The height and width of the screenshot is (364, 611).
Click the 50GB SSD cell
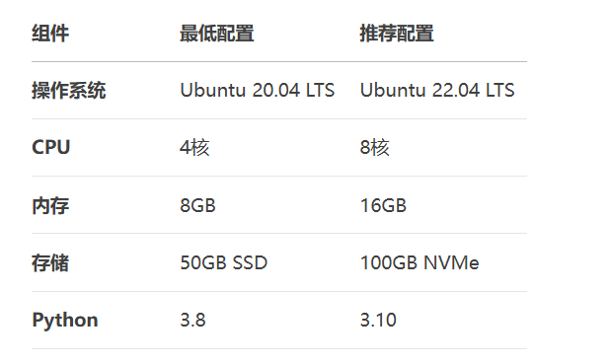224,262
